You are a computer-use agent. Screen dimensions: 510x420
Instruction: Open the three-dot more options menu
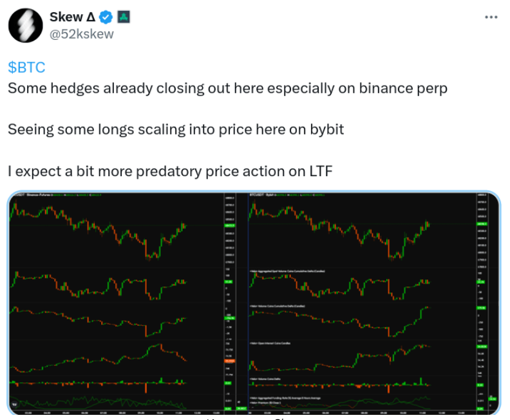(491, 17)
